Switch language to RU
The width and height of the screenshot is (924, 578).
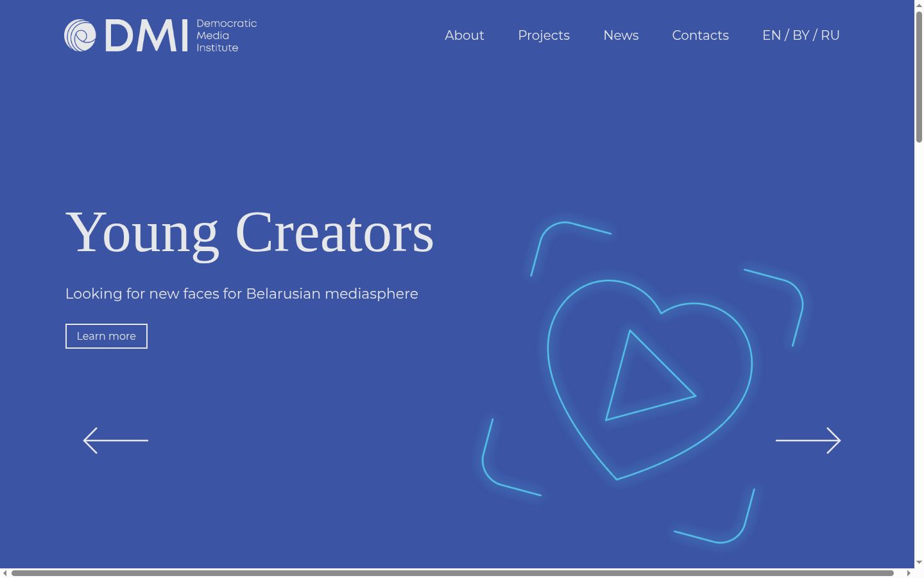tap(830, 35)
